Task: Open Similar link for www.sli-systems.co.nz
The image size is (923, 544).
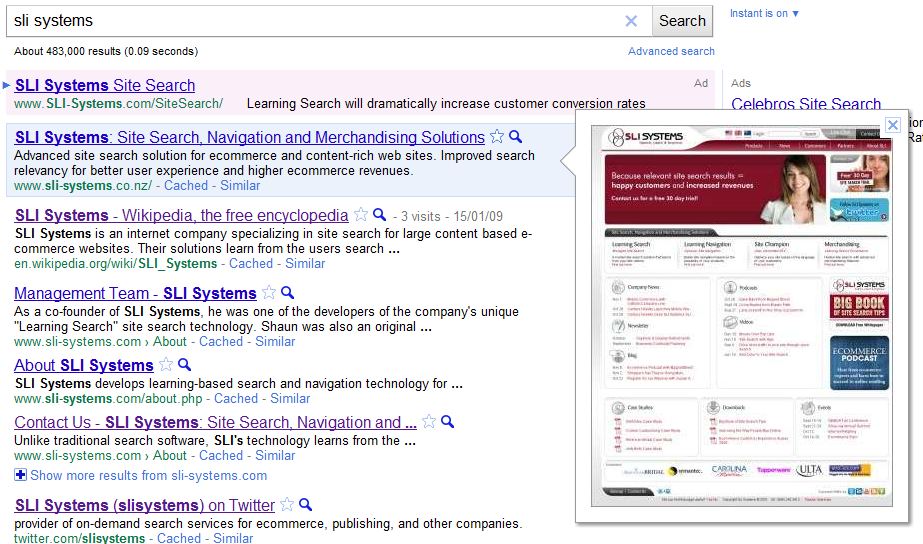Action: [240, 185]
